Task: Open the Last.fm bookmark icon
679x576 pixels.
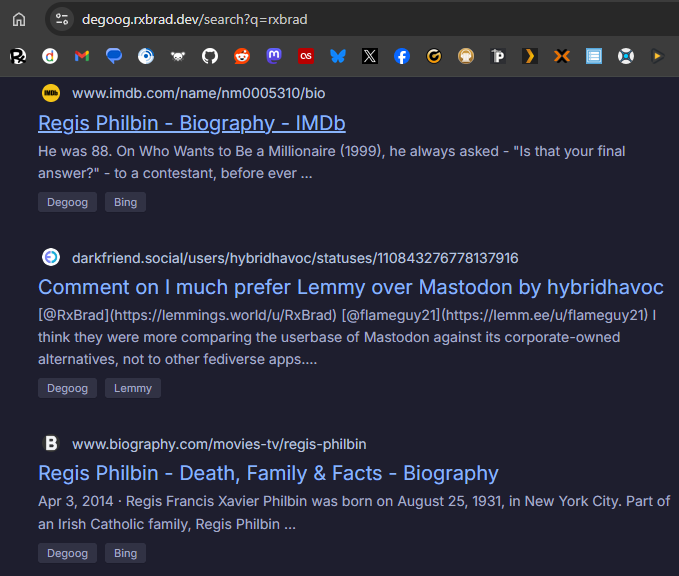Action: click(x=306, y=56)
